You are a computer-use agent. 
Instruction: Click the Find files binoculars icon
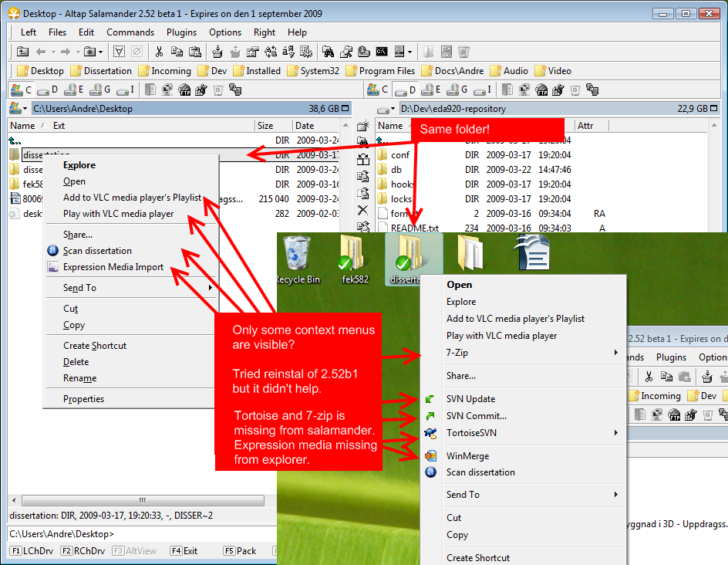click(x=328, y=52)
